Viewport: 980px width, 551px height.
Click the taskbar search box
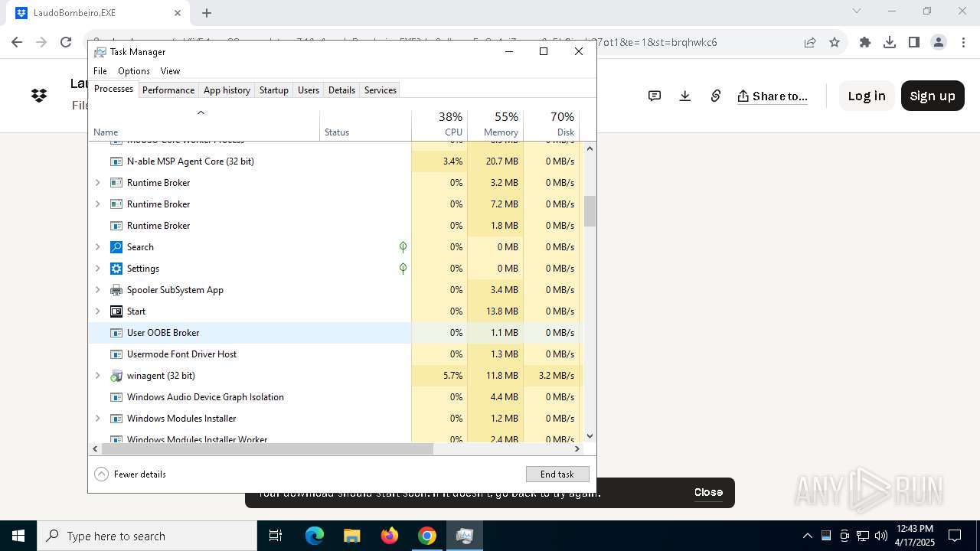pyautogui.click(x=147, y=536)
